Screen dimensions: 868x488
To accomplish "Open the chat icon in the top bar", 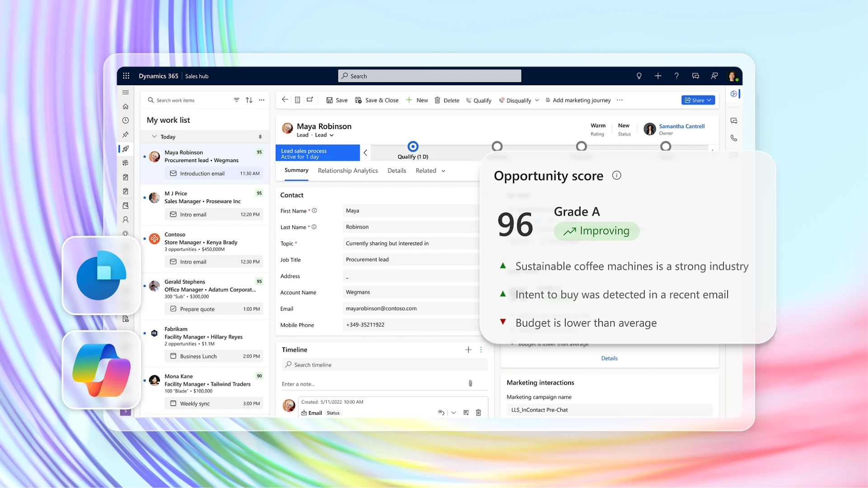I will (695, 76).
